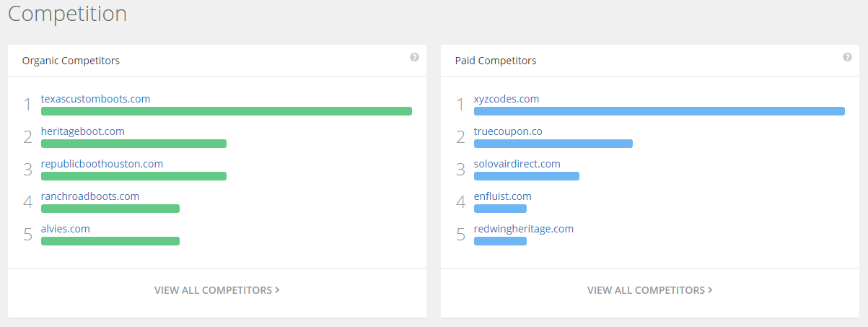Open redwingheritage.com link
Image resolution: width=868 pixels, height=327 pixels.
pos(524,229)
